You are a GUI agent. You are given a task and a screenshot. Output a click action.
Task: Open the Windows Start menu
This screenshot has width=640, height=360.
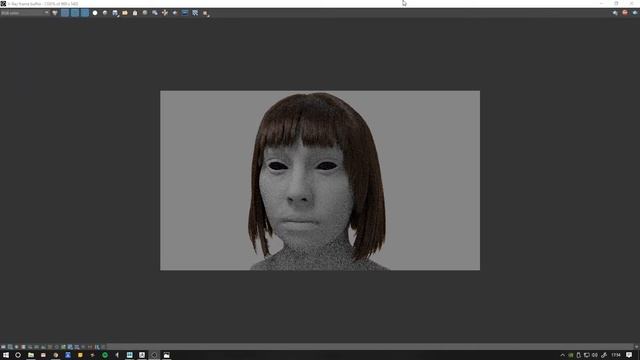coord(6,355)
